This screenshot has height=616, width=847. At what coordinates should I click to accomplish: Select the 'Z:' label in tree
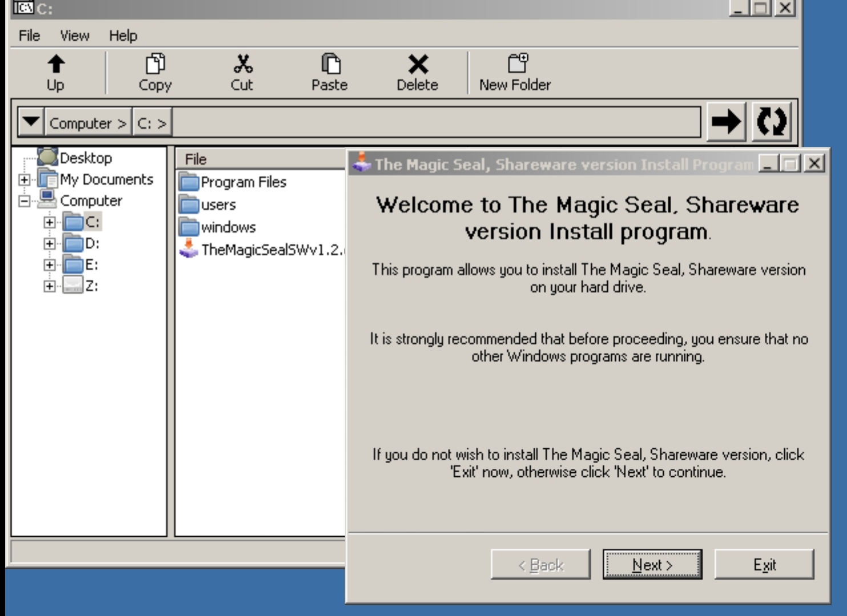(x=92, y=286)
